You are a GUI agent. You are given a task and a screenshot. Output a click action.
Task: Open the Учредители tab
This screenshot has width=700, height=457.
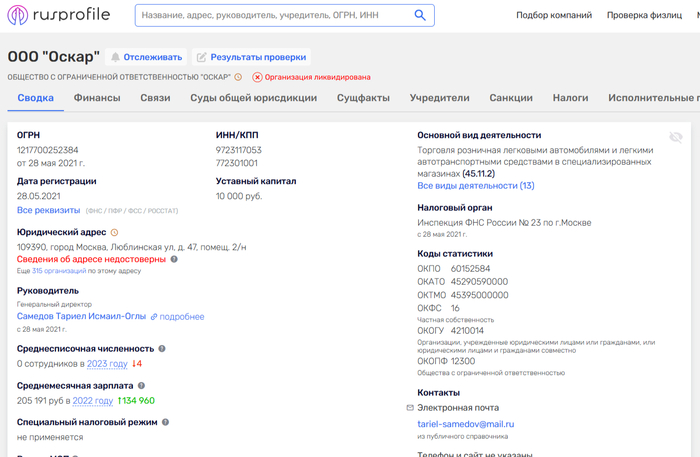pyautogui.click(x=439, y=98)
